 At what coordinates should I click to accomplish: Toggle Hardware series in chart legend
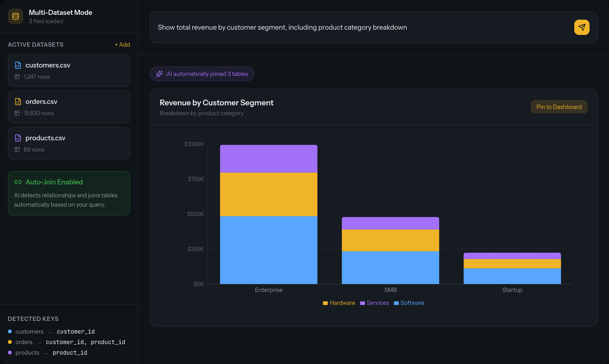[x=339, y=303]
